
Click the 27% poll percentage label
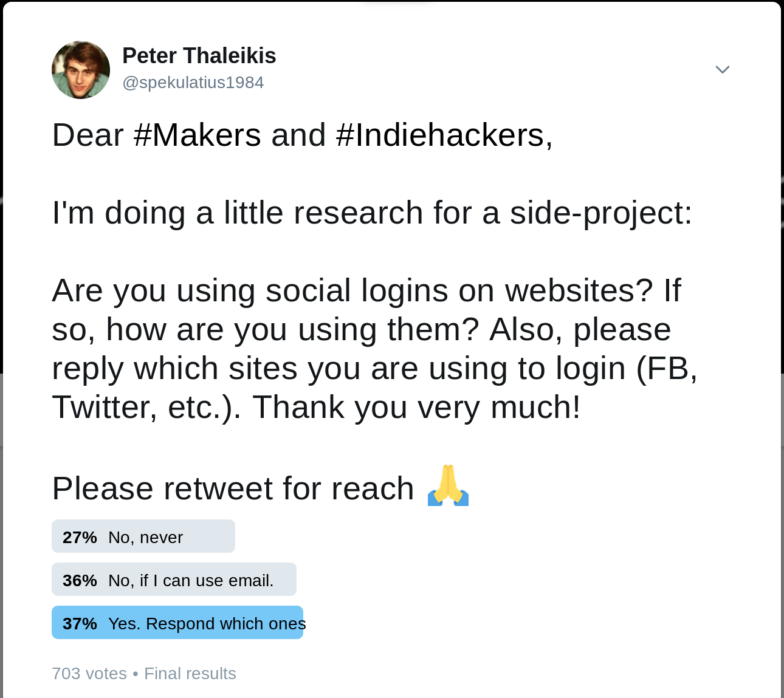[80, 537]
